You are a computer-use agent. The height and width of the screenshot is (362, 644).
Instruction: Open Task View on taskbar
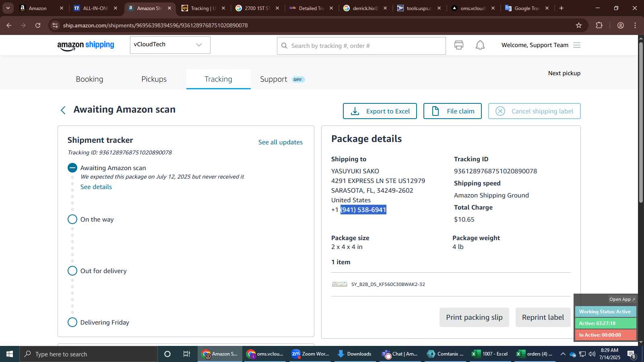[187, 354]
